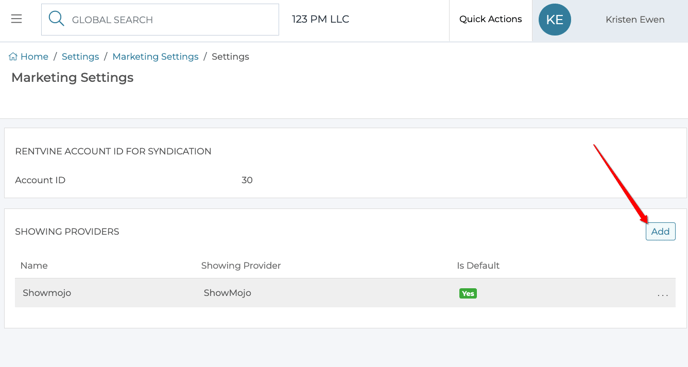The width and height of the screenshot is (688, 367).
Task: Navigate to Marketing Settings breadcrumb link
Action: (x=155, y=57)
